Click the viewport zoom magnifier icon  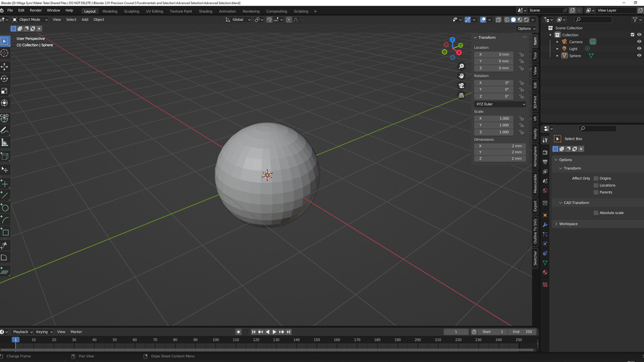[461, 66]
